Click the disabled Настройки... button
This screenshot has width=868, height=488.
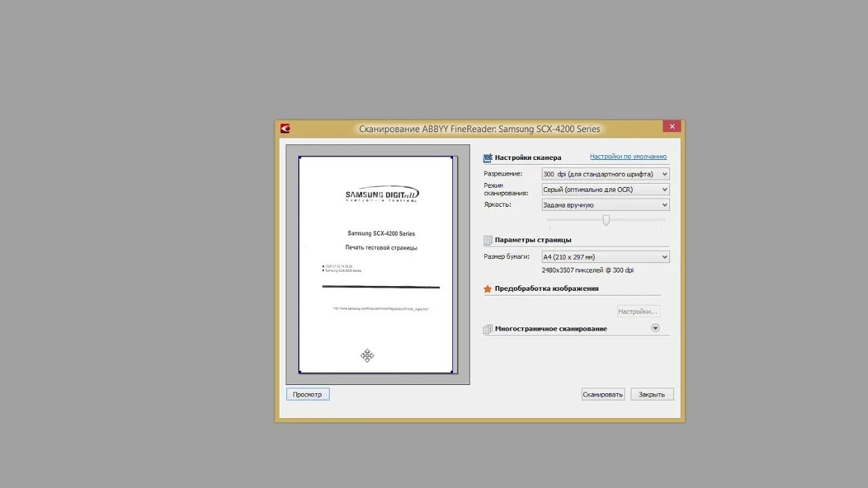pyautogui.click(x=638, y=311)
